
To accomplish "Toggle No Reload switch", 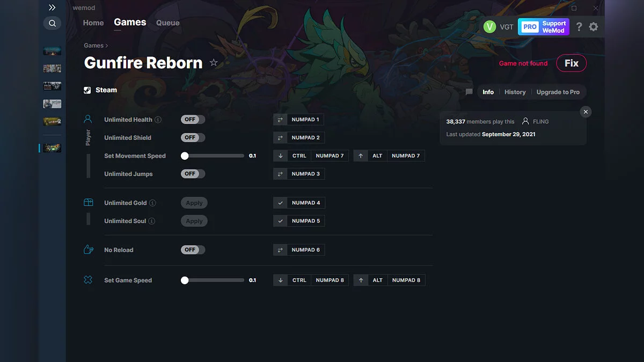I will pos(193,250).
